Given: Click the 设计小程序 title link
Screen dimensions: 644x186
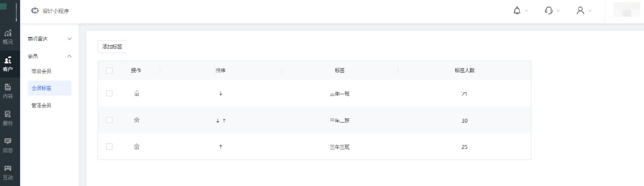Looking at the screenshot, I should point(56,11).
